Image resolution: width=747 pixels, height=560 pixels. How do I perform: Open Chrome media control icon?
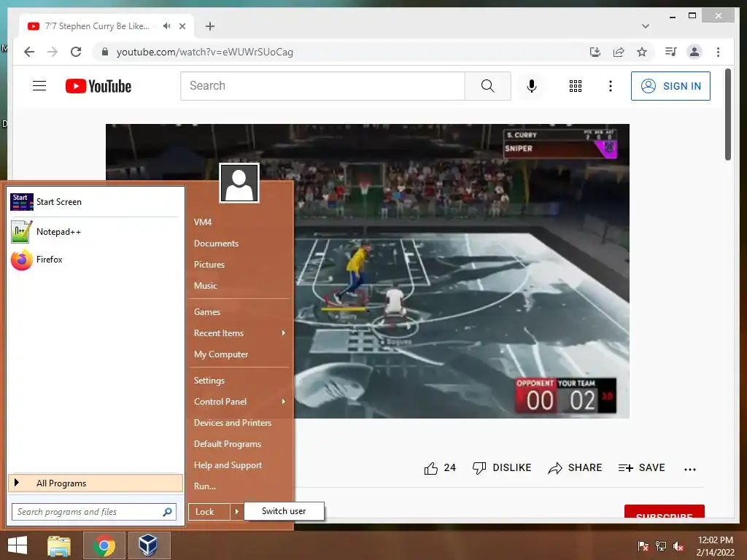(x=671, y=52)
